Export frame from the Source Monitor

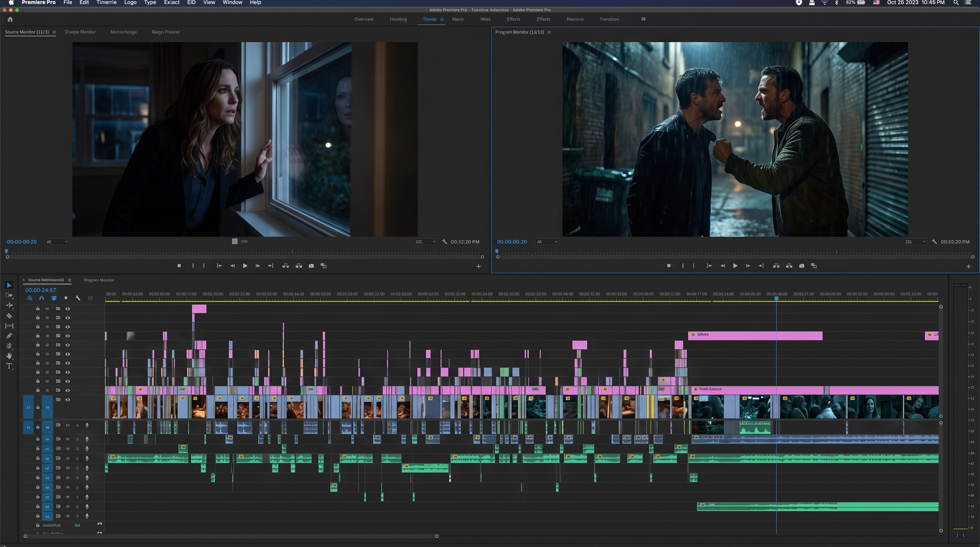click(311, 266)
